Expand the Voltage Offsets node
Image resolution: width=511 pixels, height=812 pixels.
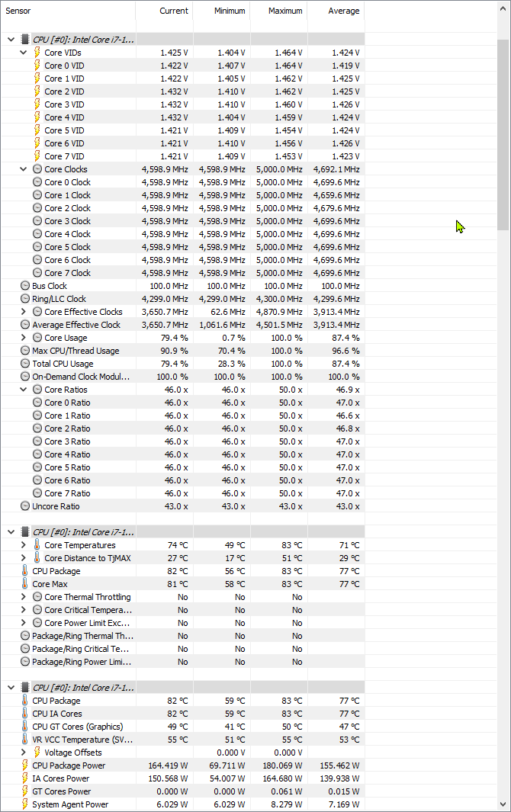pyautogui.click(x=24, y=753)
